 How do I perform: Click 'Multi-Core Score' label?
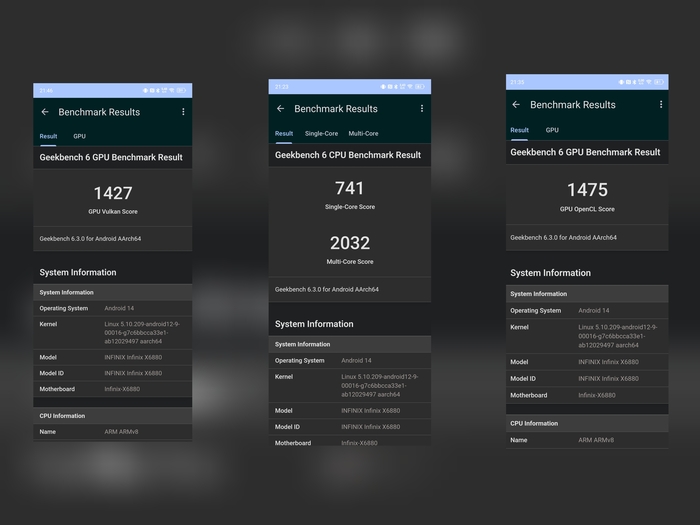[350, 262]
